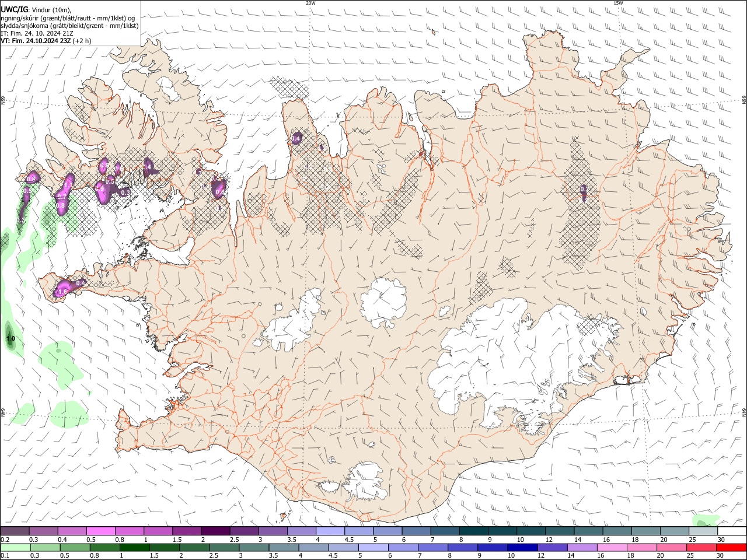The width and height of the screenshot is (747, 560).
Task: Pick the bright red swatch in rain scale
Action: (732, 548)
